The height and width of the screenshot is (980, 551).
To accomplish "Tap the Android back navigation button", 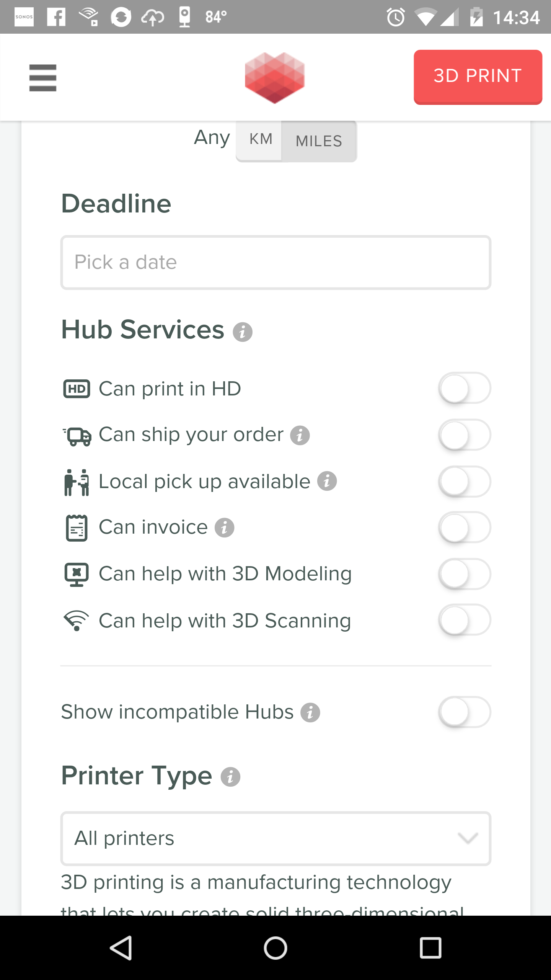I will [x=121, y=948].
